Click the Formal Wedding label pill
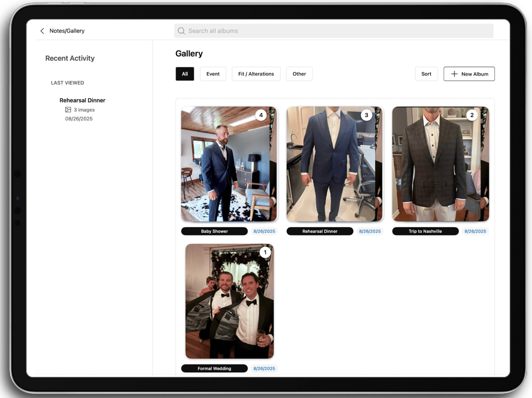The image size is (532, 398). pos(214,369)
